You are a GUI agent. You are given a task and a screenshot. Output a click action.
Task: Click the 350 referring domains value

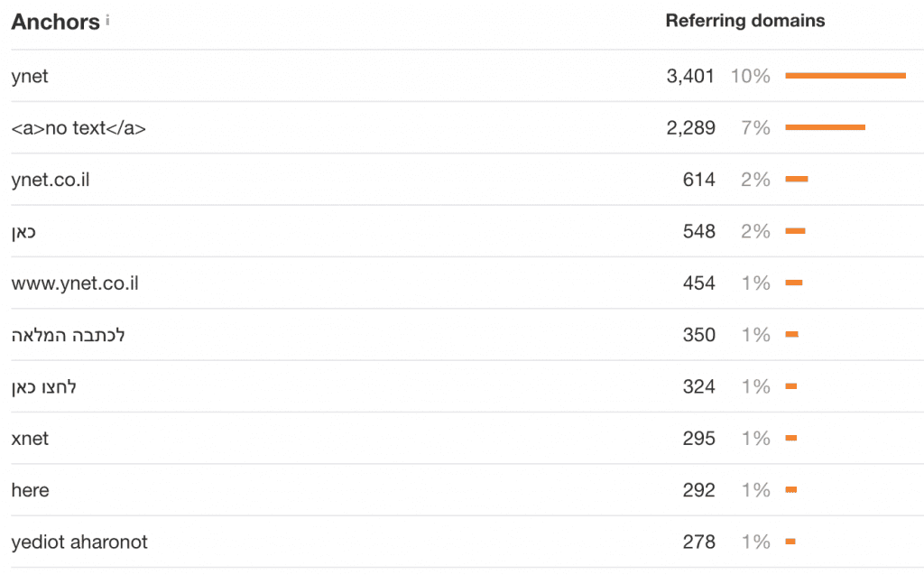click(x=698, y=335)
